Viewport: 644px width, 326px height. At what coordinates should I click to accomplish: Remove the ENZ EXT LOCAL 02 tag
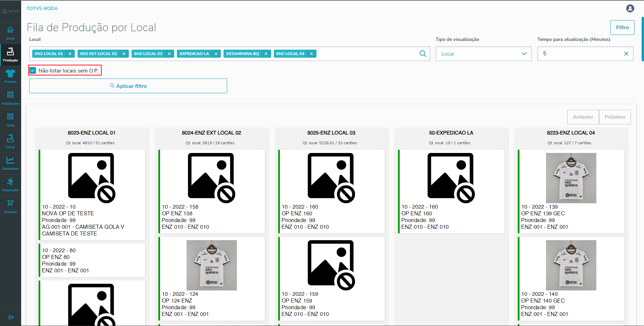coord(124,54)
